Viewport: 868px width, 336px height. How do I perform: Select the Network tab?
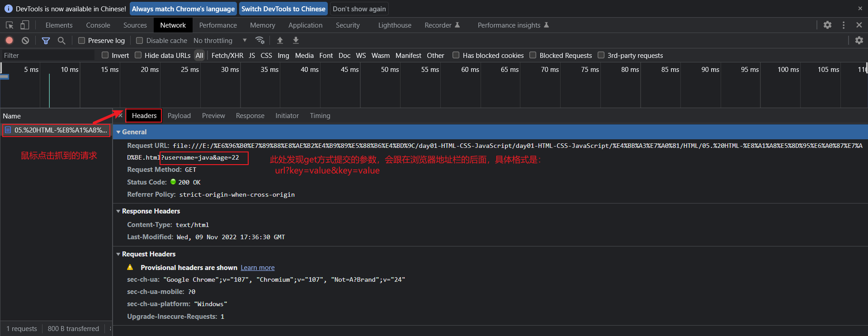173,25
